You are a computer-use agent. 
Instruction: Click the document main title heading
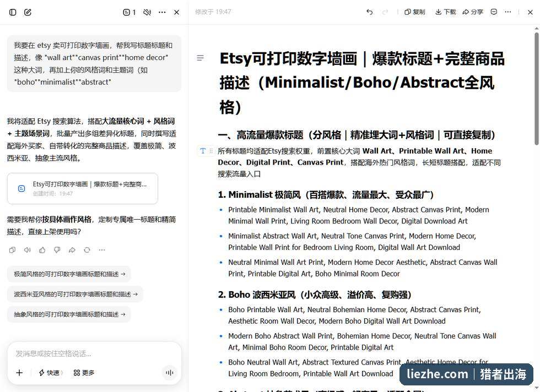pos(362,83)
